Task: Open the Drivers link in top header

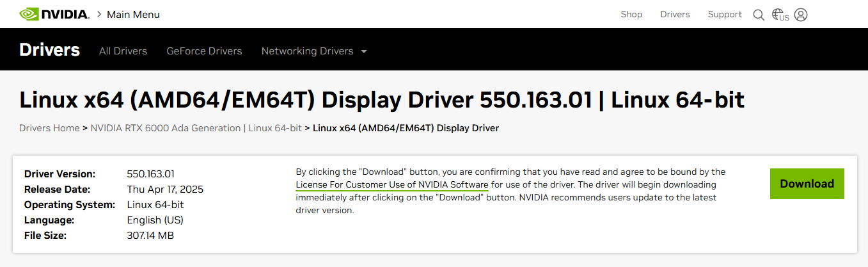Action: pos(675,14)
